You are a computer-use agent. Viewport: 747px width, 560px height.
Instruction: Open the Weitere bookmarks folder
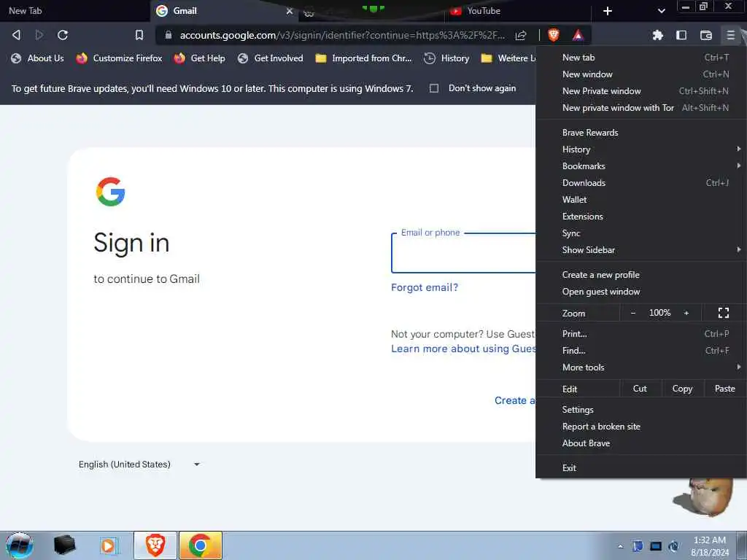point(508,58)
